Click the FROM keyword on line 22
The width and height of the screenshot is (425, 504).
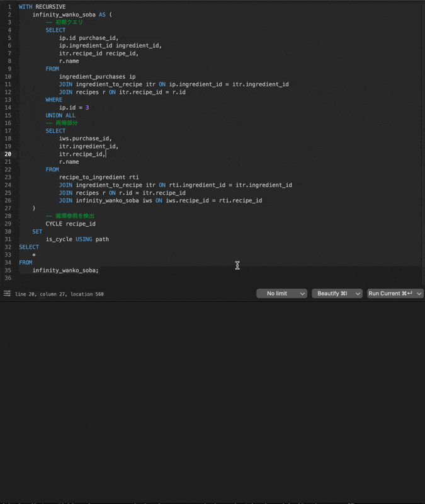pos(52,169)
